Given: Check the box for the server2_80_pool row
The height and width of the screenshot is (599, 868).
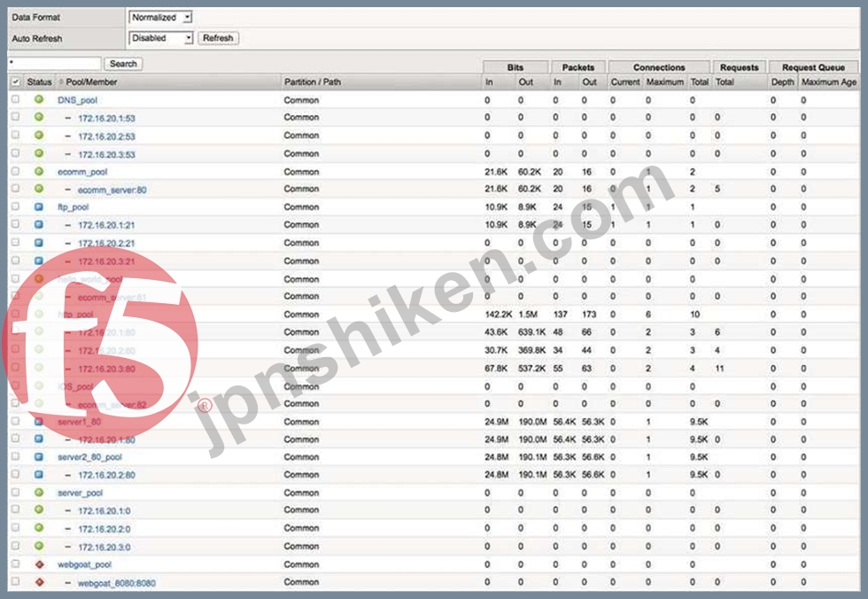Looking at the screenshot, I should pos(16,456).
